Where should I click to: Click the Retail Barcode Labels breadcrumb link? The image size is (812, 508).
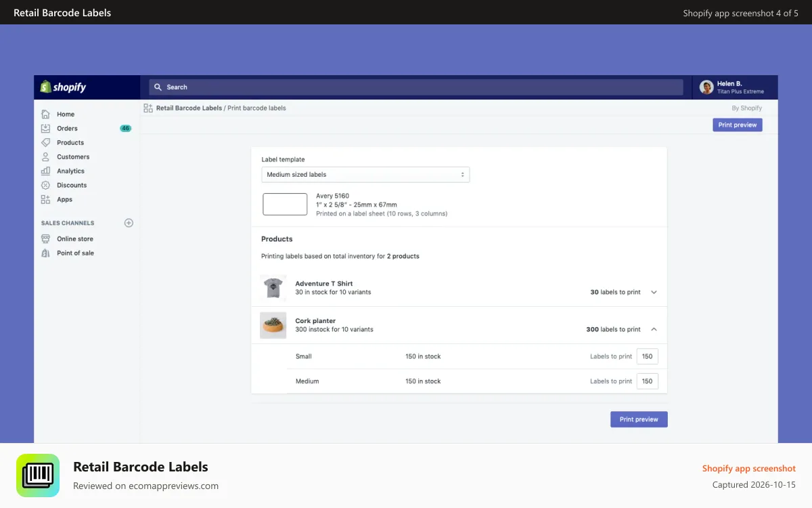[x=189, y=108]
